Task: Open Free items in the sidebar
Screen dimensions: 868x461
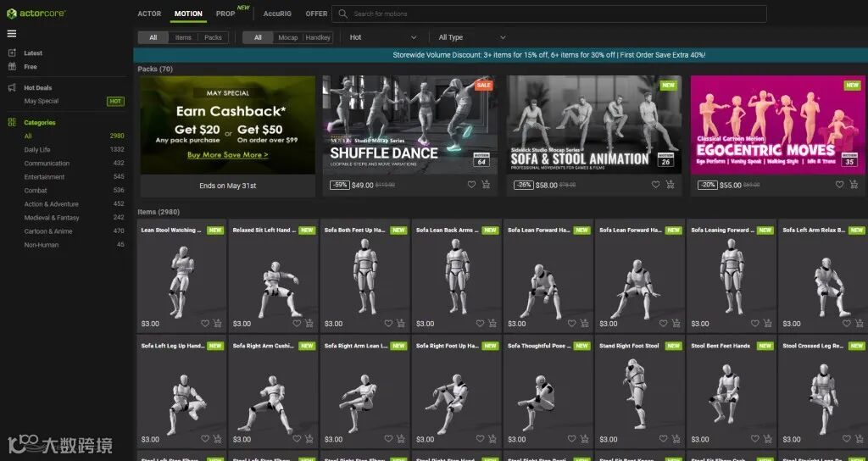Action: coord(31,66)
